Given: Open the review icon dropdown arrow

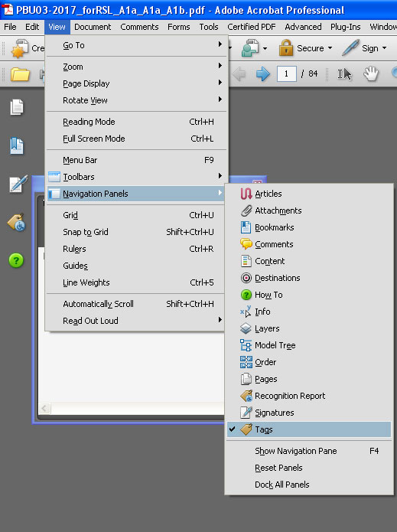Looking at the screenshot, I should (265, 48).
